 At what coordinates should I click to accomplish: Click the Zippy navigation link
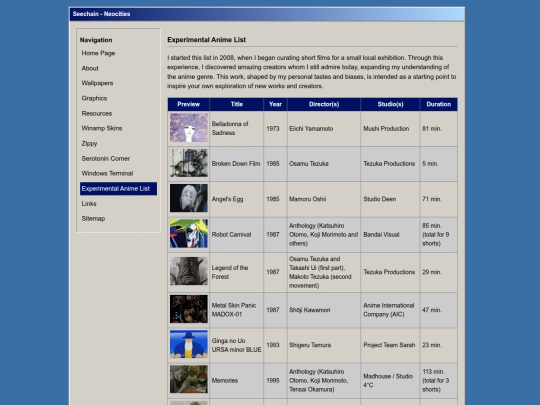coord(89,143)
